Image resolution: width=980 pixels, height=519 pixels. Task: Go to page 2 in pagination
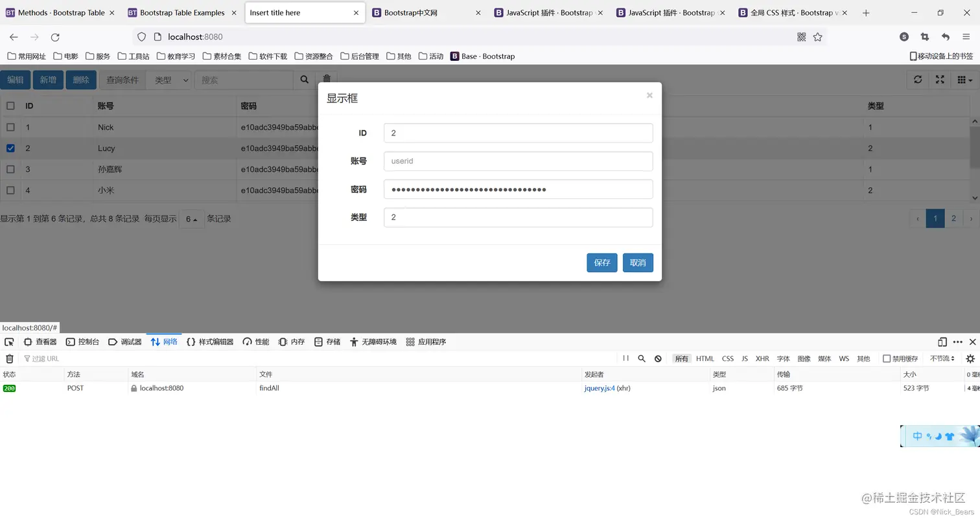pos(953,218)
